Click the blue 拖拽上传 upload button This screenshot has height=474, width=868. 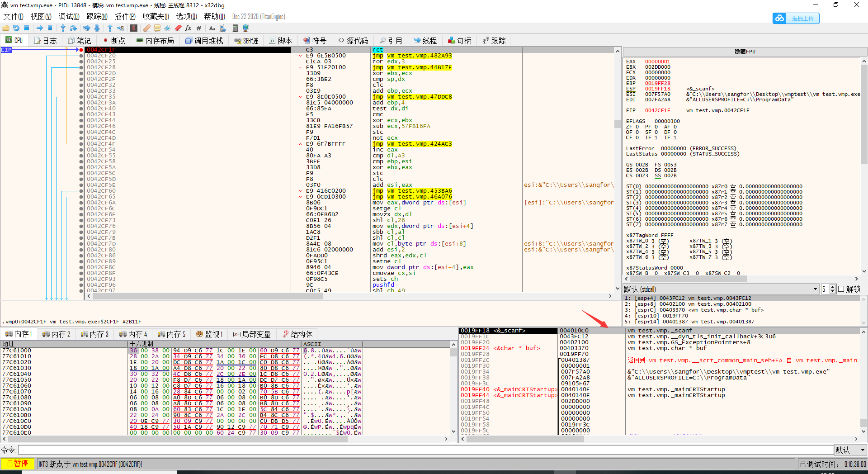[796, 19]
